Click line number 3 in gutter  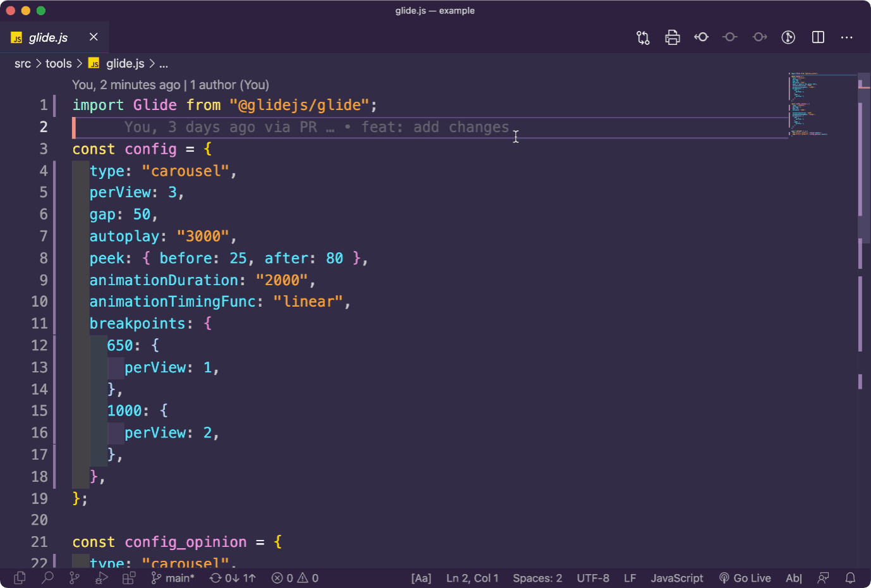(x=43, y=149)
